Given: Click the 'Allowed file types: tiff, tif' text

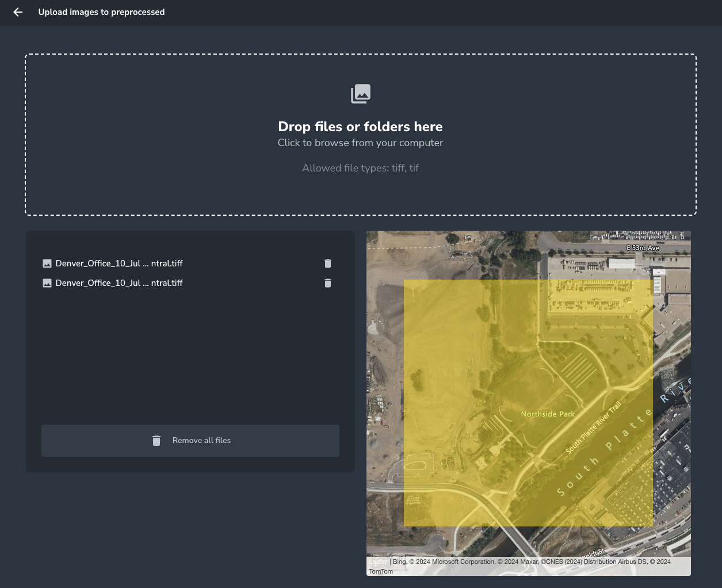Looking at the screenshot, I should click(x=360, y=168).
